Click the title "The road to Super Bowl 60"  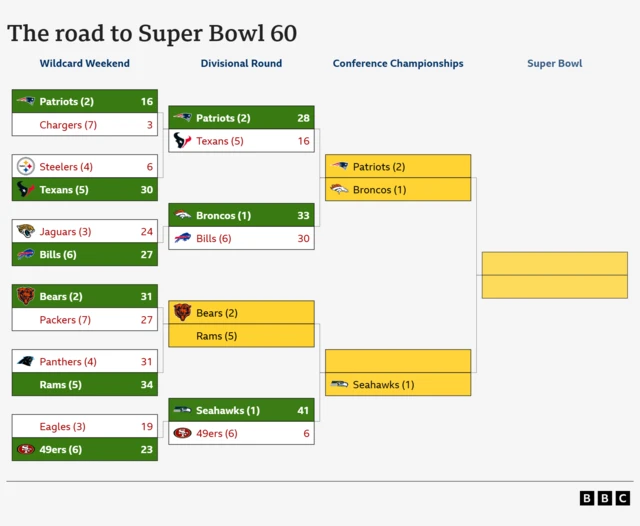(152, 32)
